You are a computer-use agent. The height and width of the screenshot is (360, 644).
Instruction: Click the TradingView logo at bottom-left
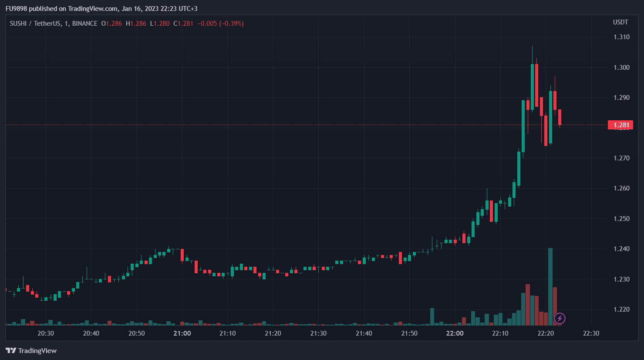coord(31,350)
